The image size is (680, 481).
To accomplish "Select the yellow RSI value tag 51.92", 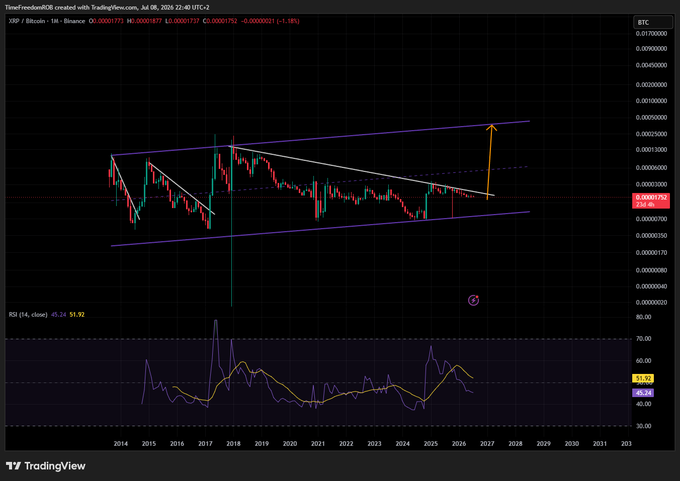I will [x=644, y=379].
